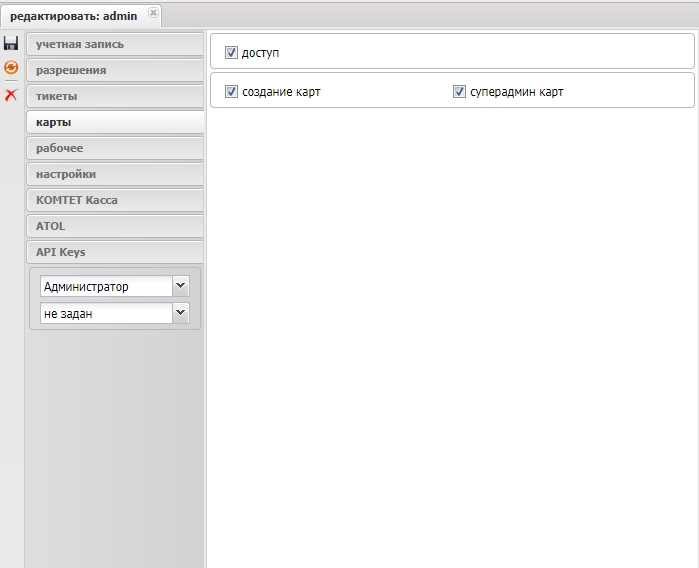
Task: Open the 'API Keys' section
Action: pyautogui.click(x=115, y=252)
